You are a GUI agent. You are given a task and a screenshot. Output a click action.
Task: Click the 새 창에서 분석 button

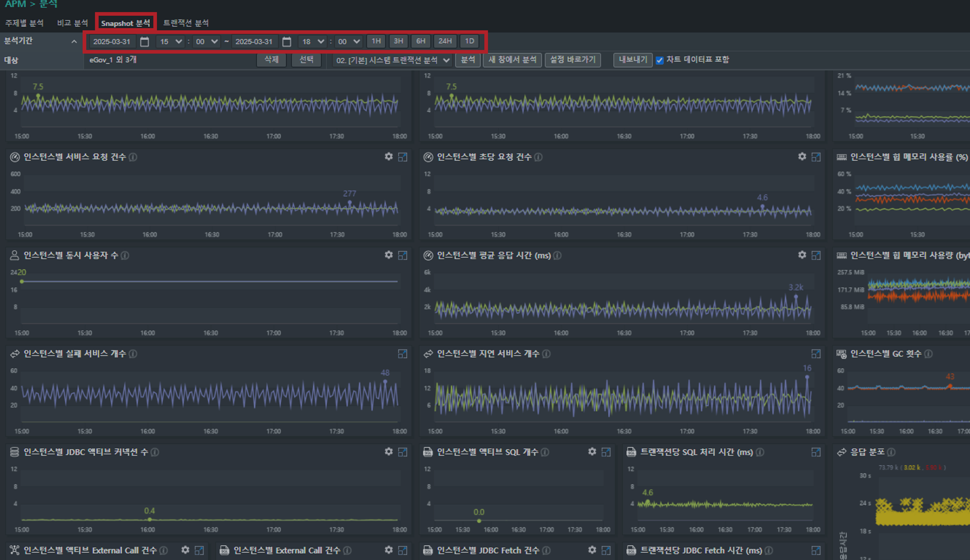click(x=512, y=60)
